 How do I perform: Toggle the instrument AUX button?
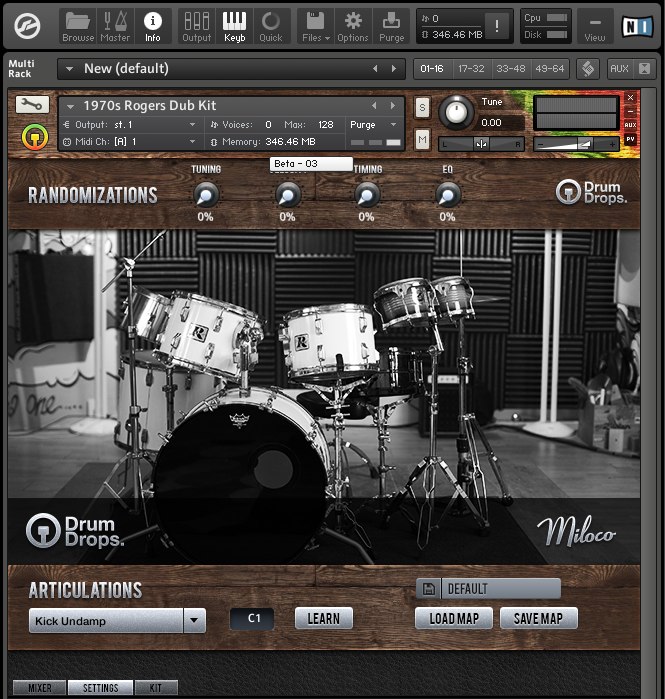coord(630,125)
